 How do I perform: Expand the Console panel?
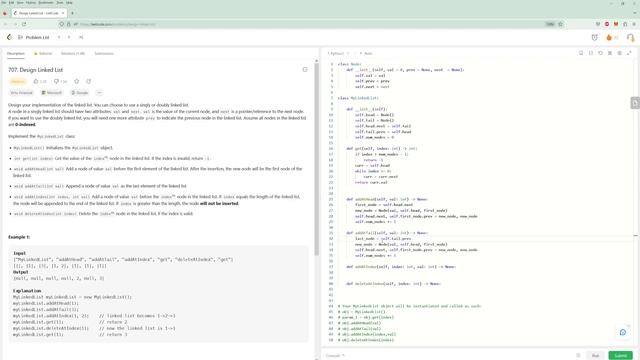click(x=335, y=356)
